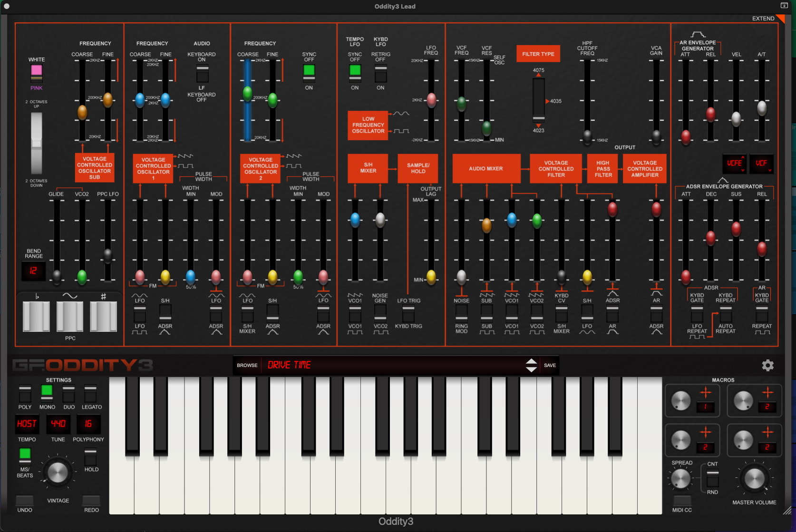Click the Macro 1 assign crosshair
The height and width of the screenshot is (532, 796).
click(706, 392)
